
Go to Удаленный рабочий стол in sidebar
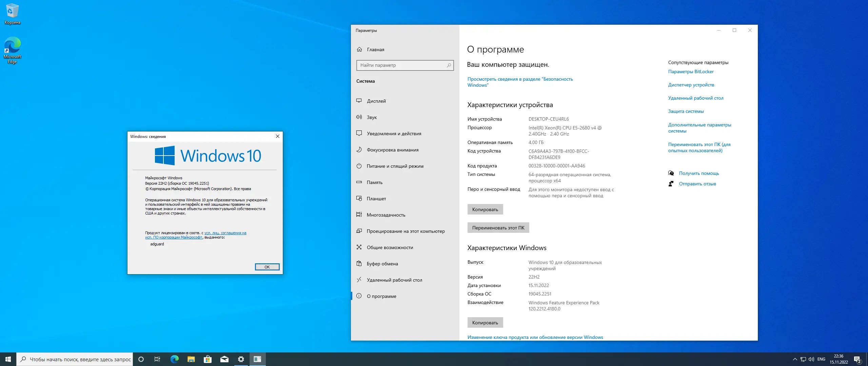click(x=394, y=280)
